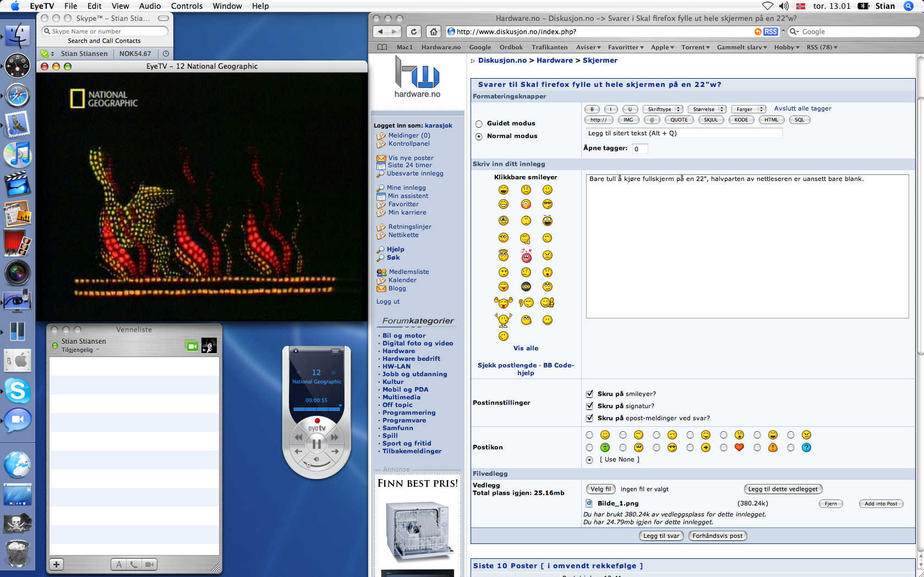Open Skype status dropdown next to Stian Stansen

[x=47, y=53]
